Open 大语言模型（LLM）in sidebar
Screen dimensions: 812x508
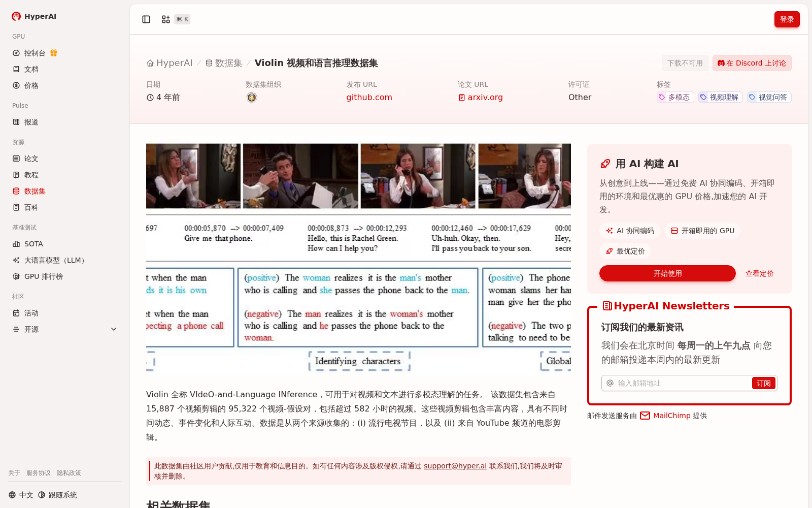click(65, 260)
